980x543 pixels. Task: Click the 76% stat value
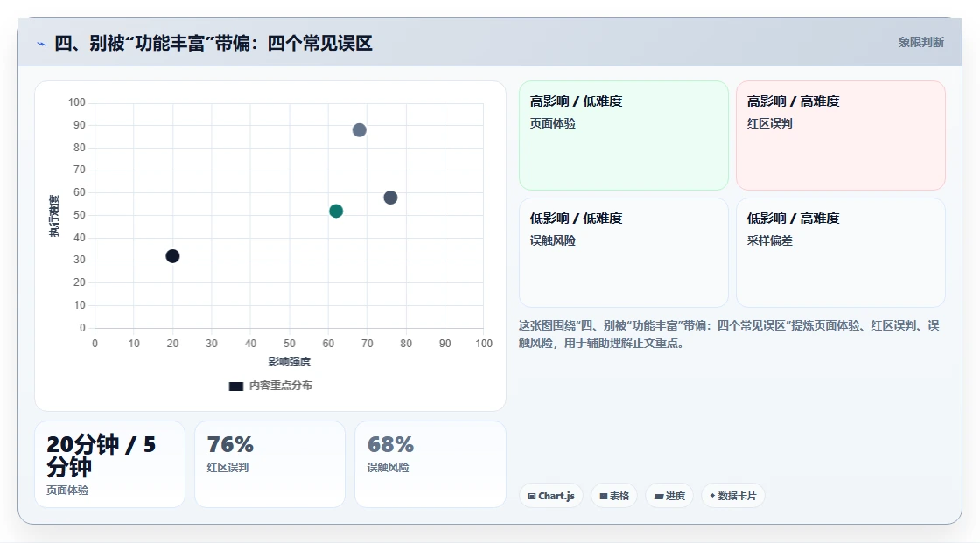(230, 444)
